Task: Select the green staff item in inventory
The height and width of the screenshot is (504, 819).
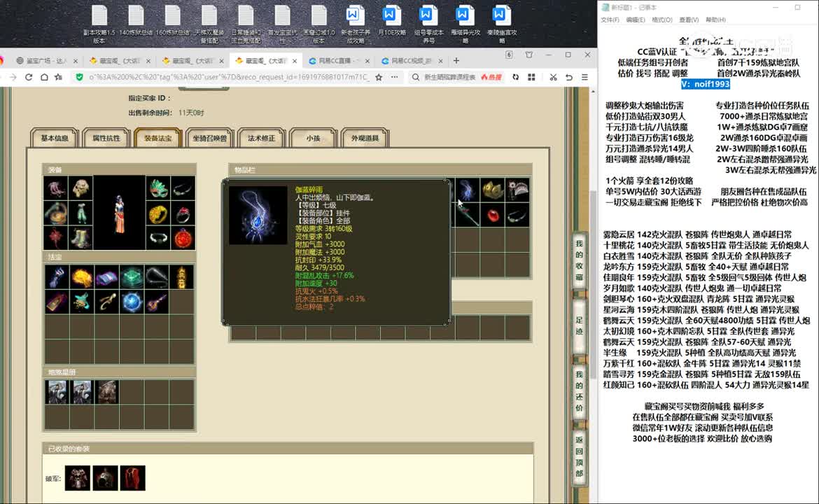Action: point(468,215)
